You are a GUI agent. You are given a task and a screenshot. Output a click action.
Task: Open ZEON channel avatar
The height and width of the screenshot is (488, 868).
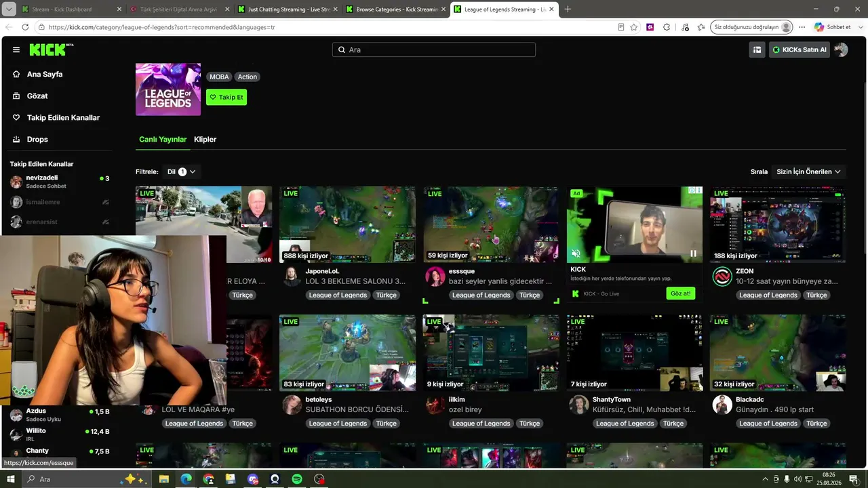(722, 276)
